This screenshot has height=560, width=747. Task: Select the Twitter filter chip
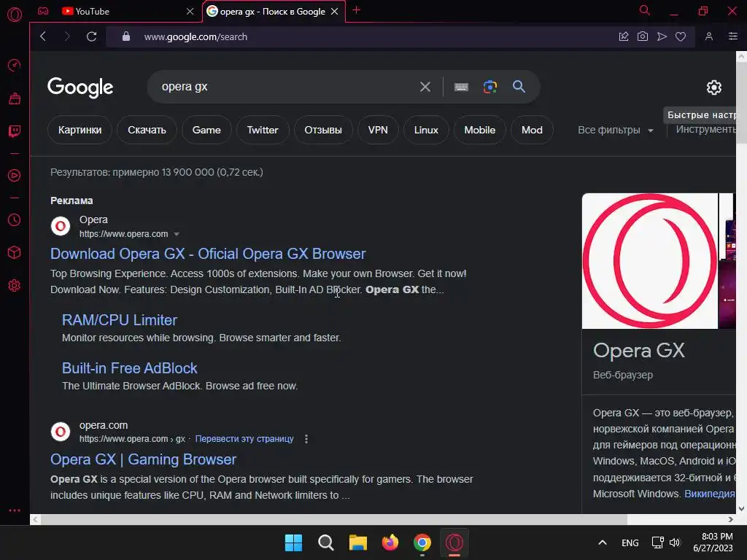point(263,130)
